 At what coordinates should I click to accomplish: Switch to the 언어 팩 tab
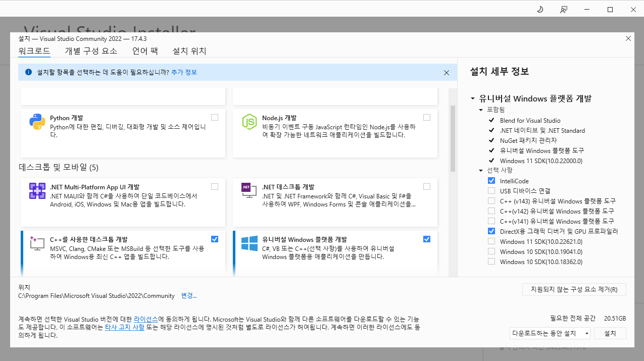[x=145, y=51]
